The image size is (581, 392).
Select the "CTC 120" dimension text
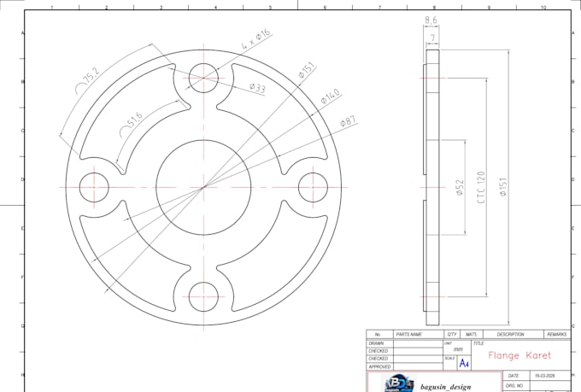(x=481, y=187)
